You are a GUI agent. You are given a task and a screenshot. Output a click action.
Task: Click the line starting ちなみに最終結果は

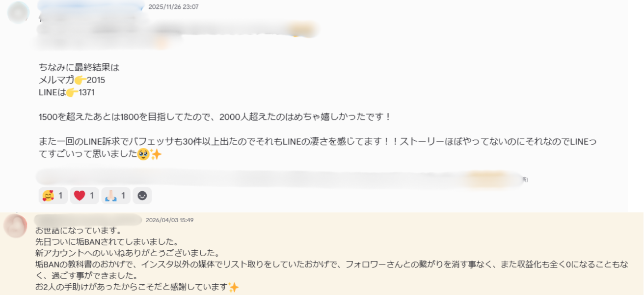pos(79,67)
